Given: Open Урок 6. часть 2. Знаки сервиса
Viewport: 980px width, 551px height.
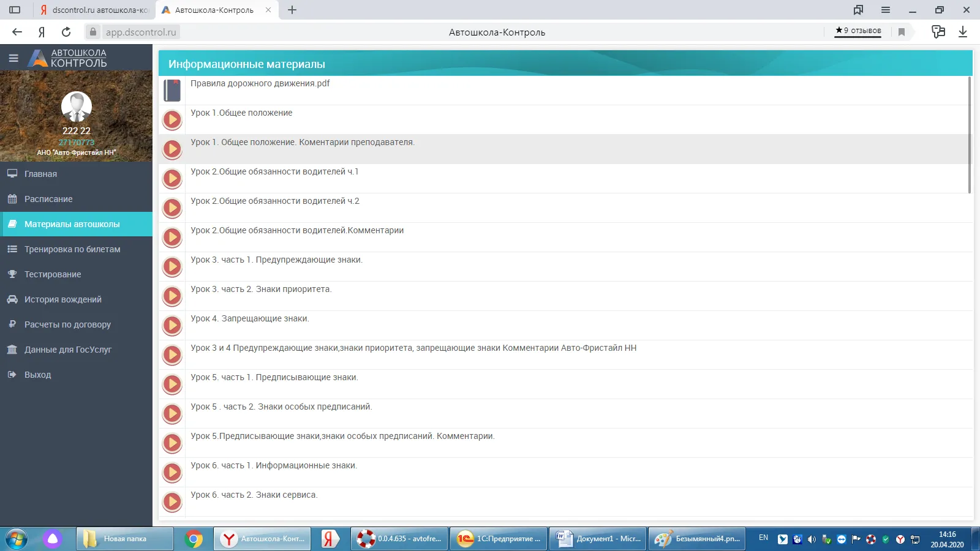Looking at the screenshot, I should [254, 495].
